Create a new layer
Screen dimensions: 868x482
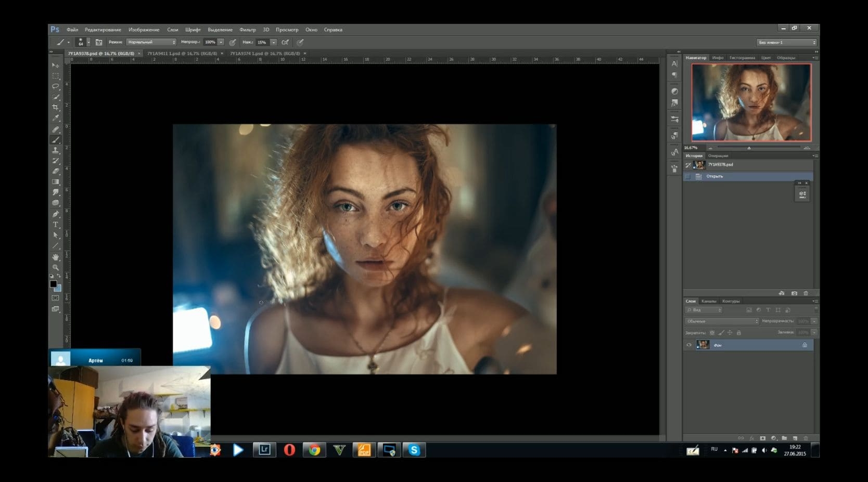click(795, 438)
